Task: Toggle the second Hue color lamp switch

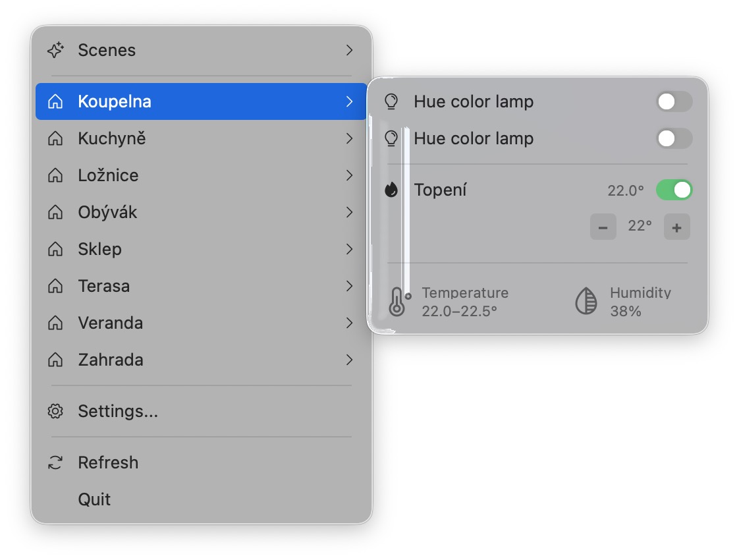Action: 674,138
